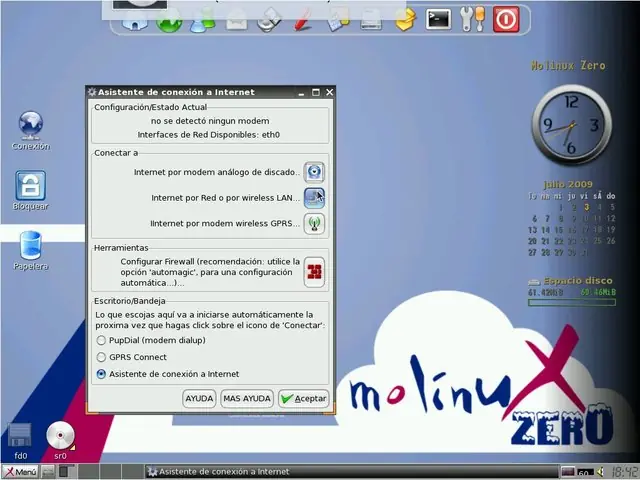The width and height of the screenshot is (640, 480).
Task: Launch the green globe web browser dock icon
Action: tap(169, 20)
